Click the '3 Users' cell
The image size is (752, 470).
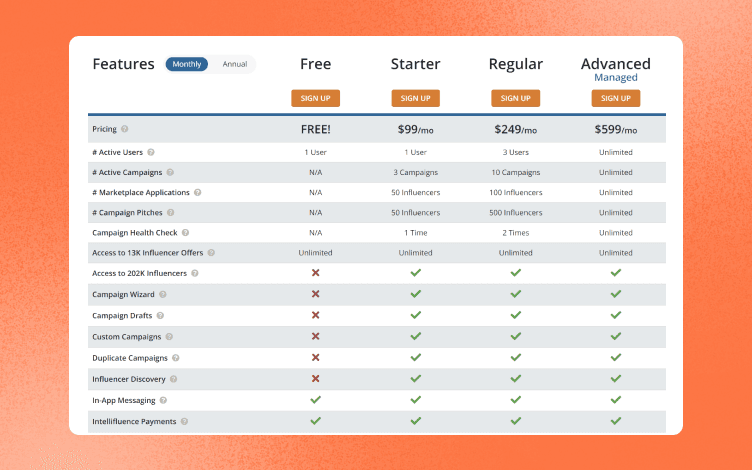(x=516, y=152)
